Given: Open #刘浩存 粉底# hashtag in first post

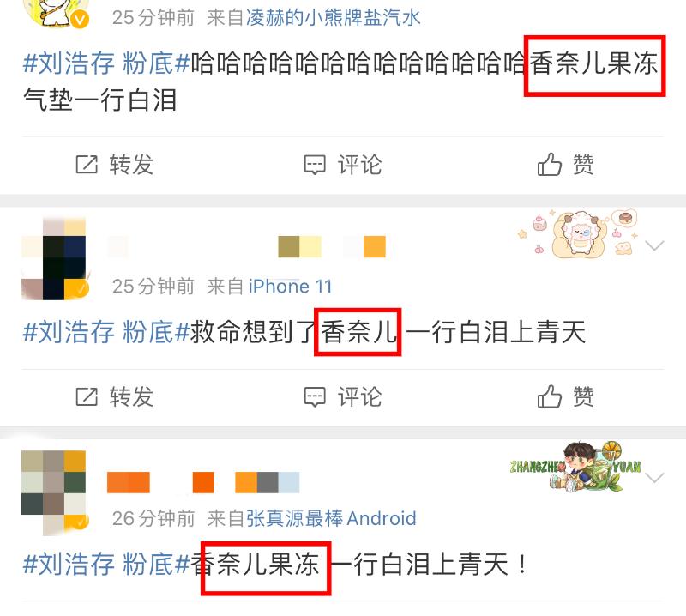Looking at the screenshot, I should pyautogui.click(x=106, y=63).
